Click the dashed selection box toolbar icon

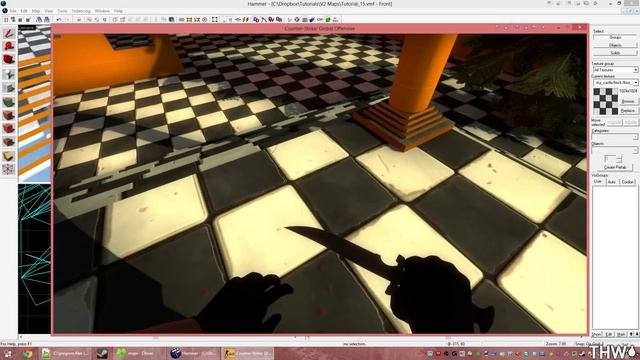(x=214, y=19)
